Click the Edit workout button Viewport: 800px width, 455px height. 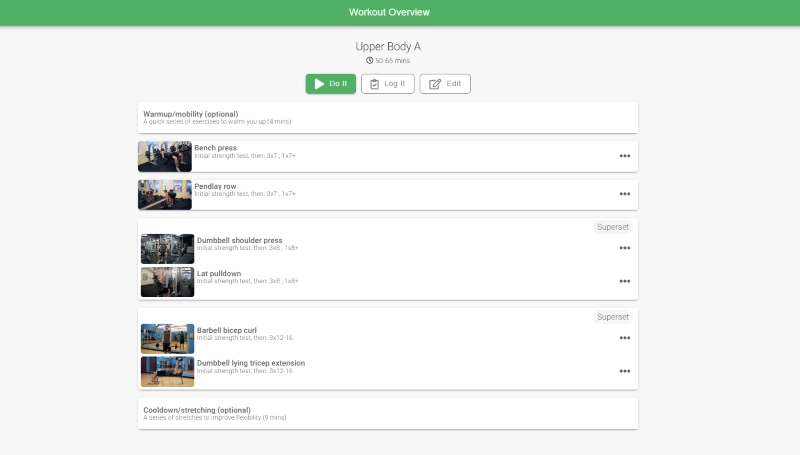coord(445,84)
